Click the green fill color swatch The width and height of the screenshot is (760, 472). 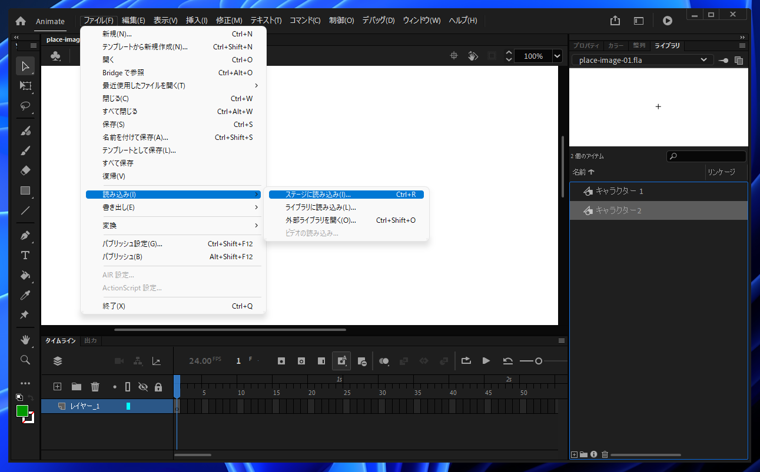tap(22, 411)
